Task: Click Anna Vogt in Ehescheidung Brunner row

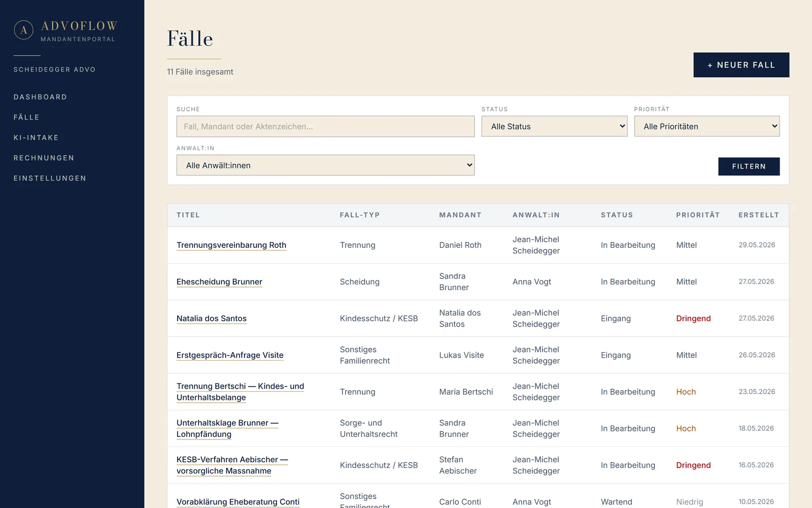Action: point(531,281)
